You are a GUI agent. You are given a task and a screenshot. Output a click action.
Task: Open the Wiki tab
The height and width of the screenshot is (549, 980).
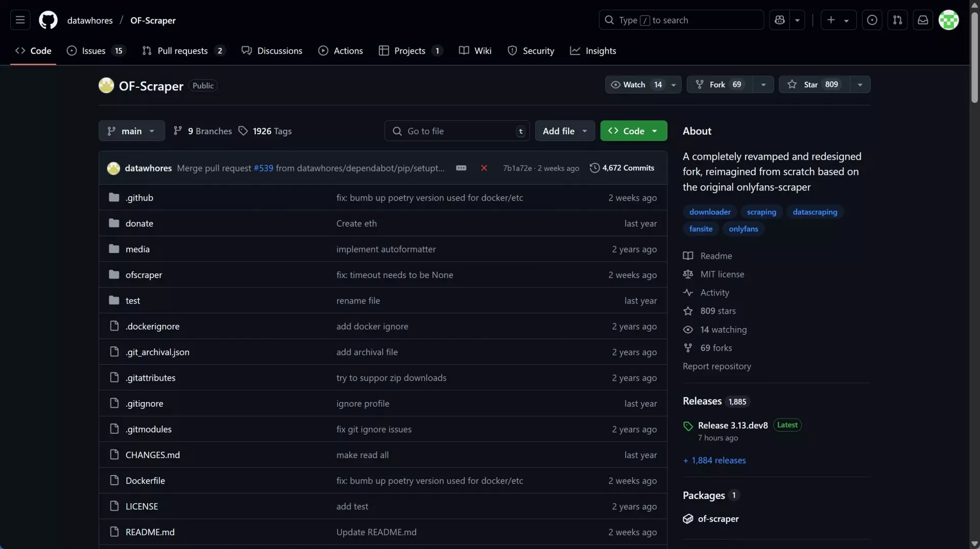coord(475,51)
